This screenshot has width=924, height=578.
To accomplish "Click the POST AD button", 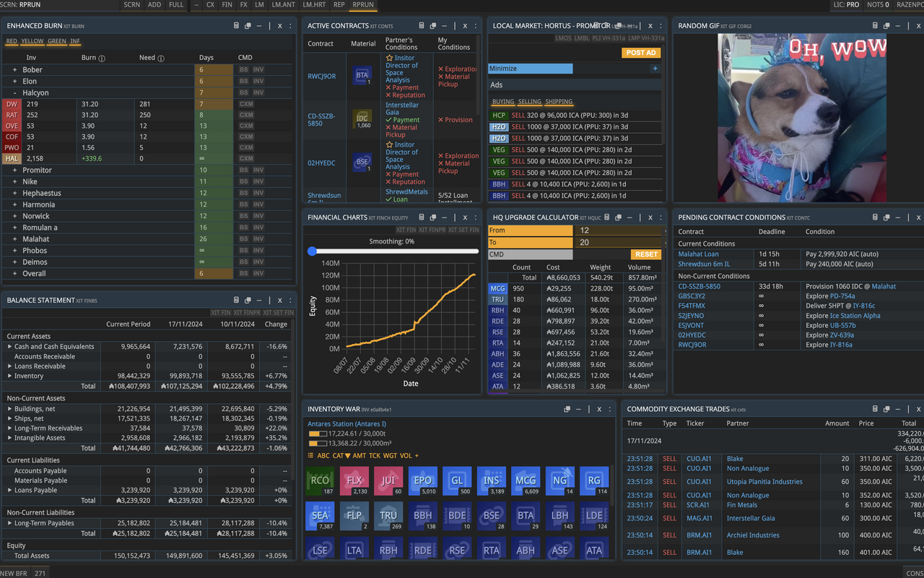I will tap(641, 53).
